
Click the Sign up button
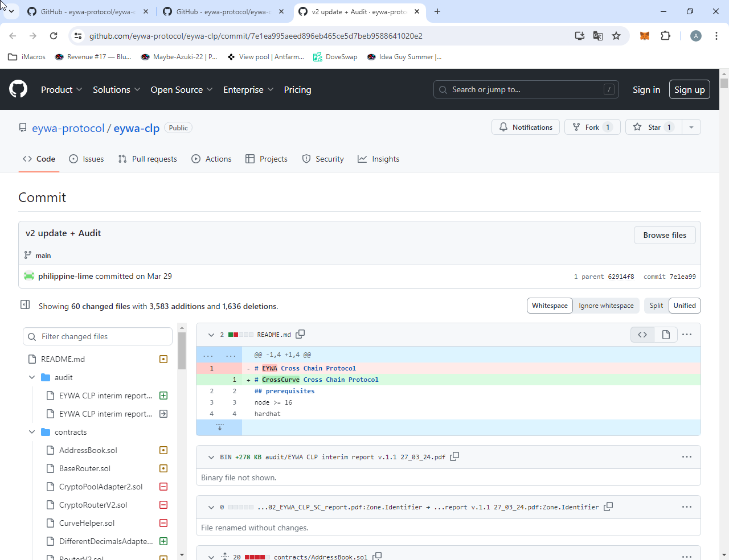(x=690, y=89)
